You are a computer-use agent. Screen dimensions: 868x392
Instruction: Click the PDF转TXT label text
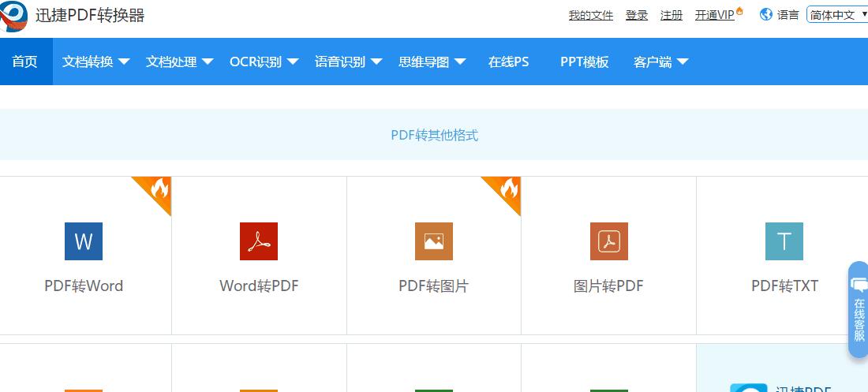click(784, 286)
